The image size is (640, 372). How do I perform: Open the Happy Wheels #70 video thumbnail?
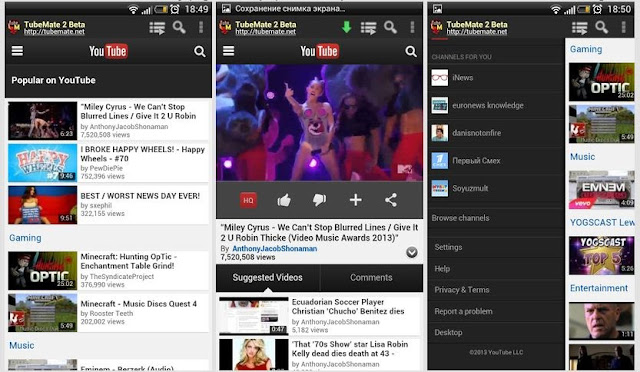tap(42, 163)
